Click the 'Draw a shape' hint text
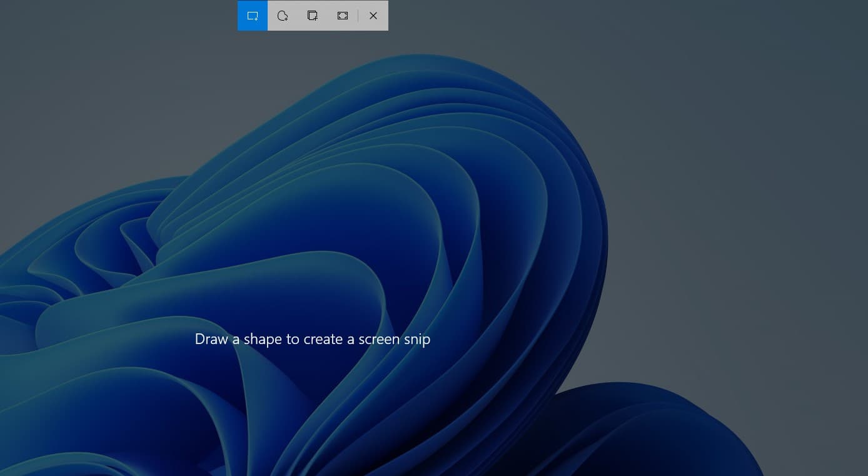 coord(312,339)
